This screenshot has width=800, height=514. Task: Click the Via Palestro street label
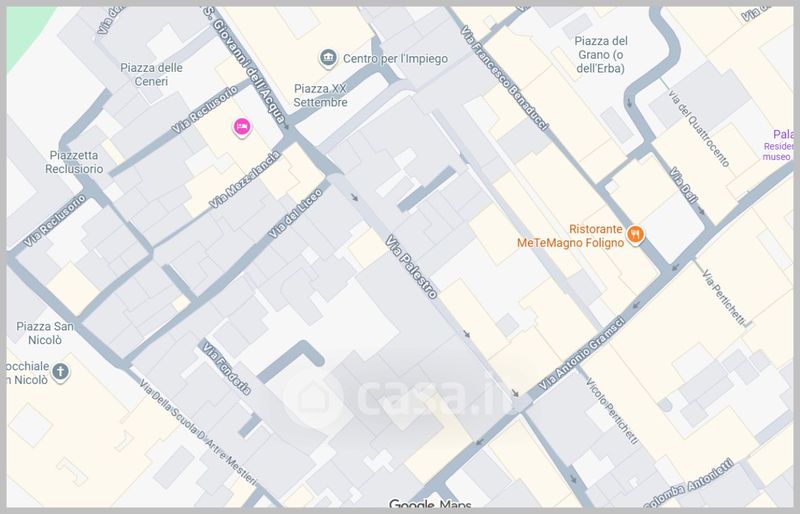[x=411, y=266]
